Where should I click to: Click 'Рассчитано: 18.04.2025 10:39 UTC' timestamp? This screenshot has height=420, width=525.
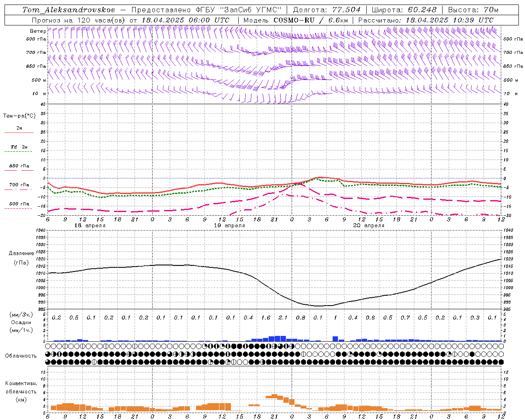click(426, 20)
